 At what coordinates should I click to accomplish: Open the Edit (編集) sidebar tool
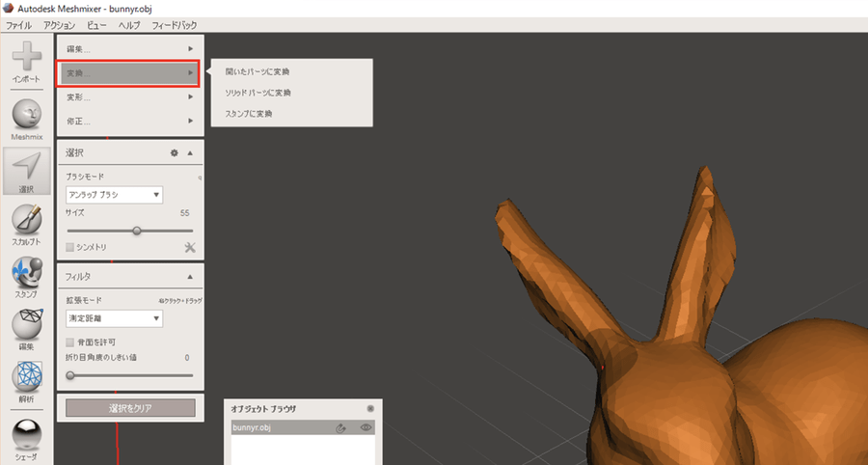coord(27,324)
